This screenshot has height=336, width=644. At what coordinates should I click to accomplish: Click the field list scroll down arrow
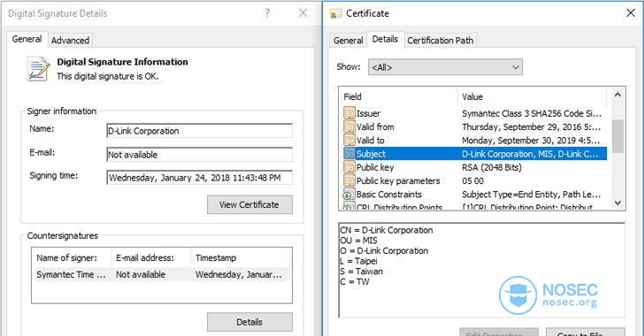point(617,202)
